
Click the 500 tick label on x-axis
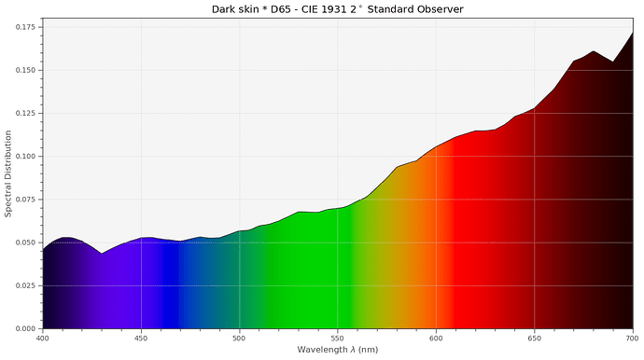(239, 339)
